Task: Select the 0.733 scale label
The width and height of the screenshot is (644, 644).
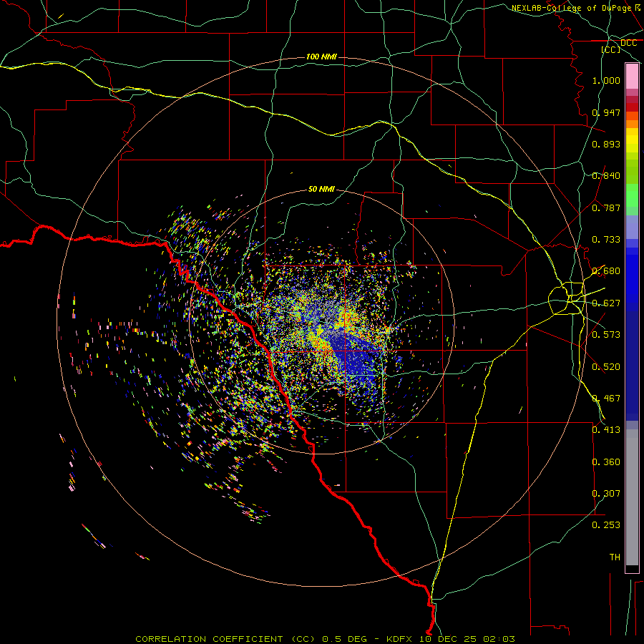Action: [x=606, y=240]
